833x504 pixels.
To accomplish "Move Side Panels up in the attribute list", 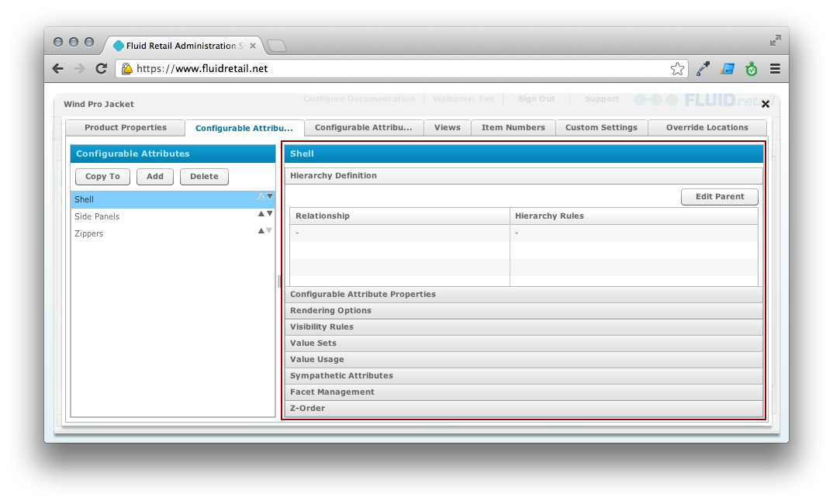I will (x=263, y=212).
